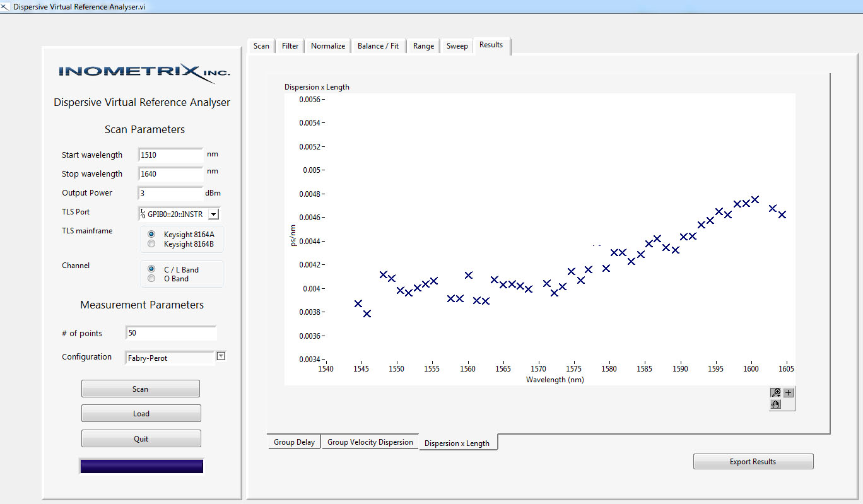The image size is (863, 504).
Task: Click the TLS mainframe label
Action: (87, 231)
